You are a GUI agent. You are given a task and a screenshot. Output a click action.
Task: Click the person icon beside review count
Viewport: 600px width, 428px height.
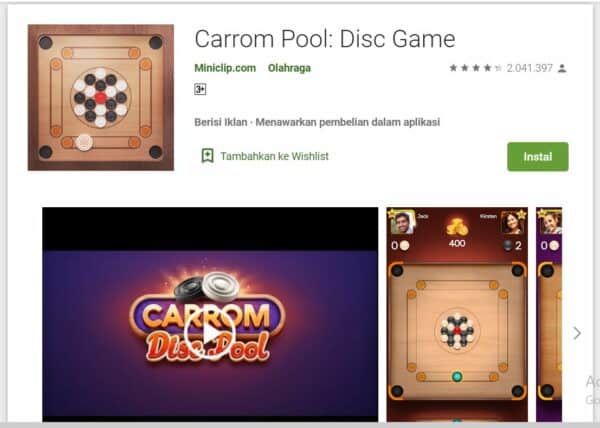pyautogui.click(x=562, y=68)
